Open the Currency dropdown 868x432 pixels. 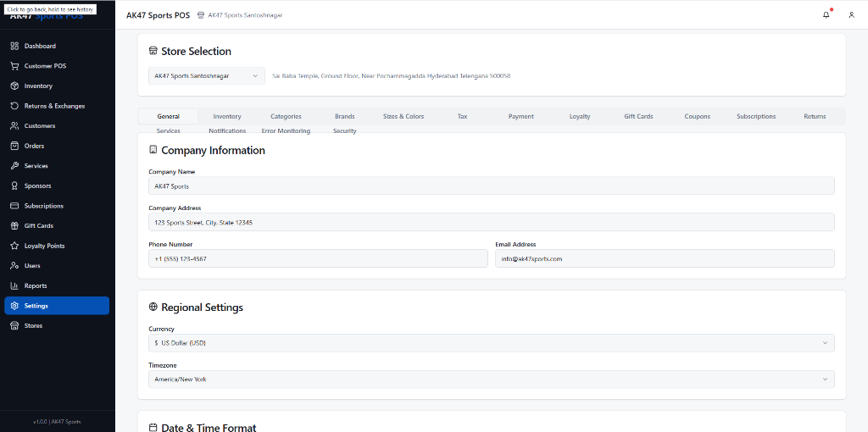(491, 343)
